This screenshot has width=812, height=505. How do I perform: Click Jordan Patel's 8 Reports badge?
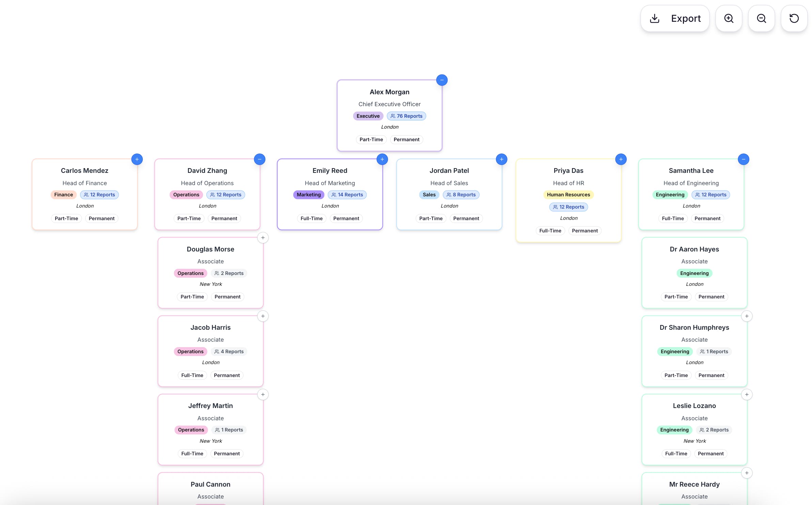coord(461,195)
